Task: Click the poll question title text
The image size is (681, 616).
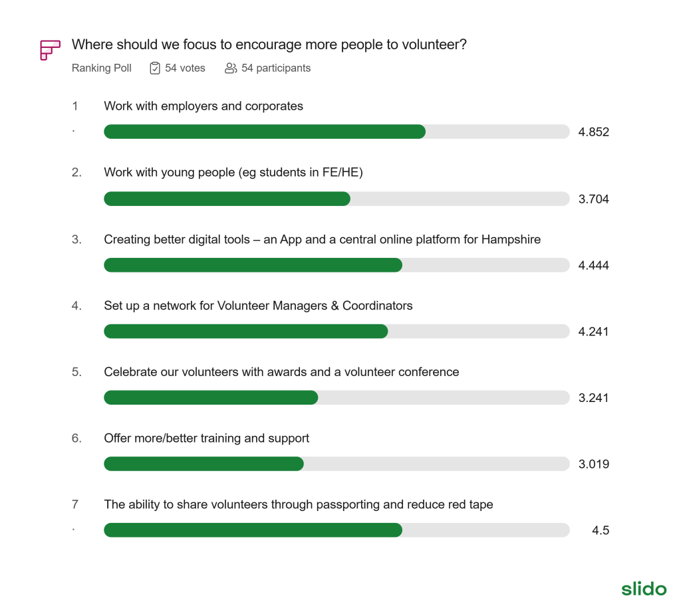Action: 269,45
